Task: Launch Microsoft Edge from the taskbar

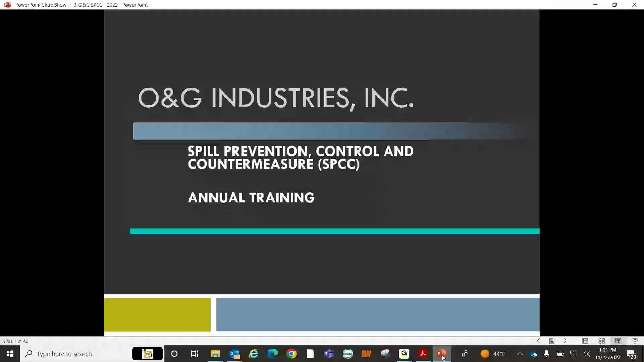Action: tap(273, 354)
